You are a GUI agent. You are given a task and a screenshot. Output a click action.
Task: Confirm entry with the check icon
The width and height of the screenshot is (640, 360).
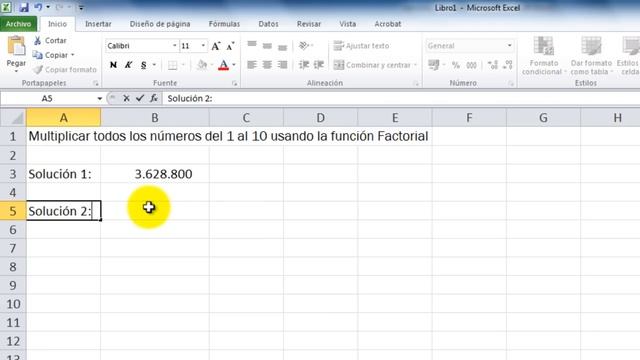[140, 98]
